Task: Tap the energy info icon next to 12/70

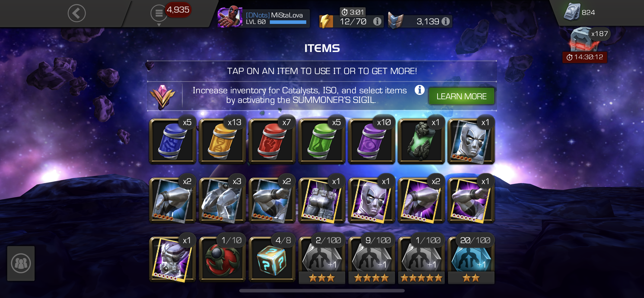Action: tap(377, 22)
